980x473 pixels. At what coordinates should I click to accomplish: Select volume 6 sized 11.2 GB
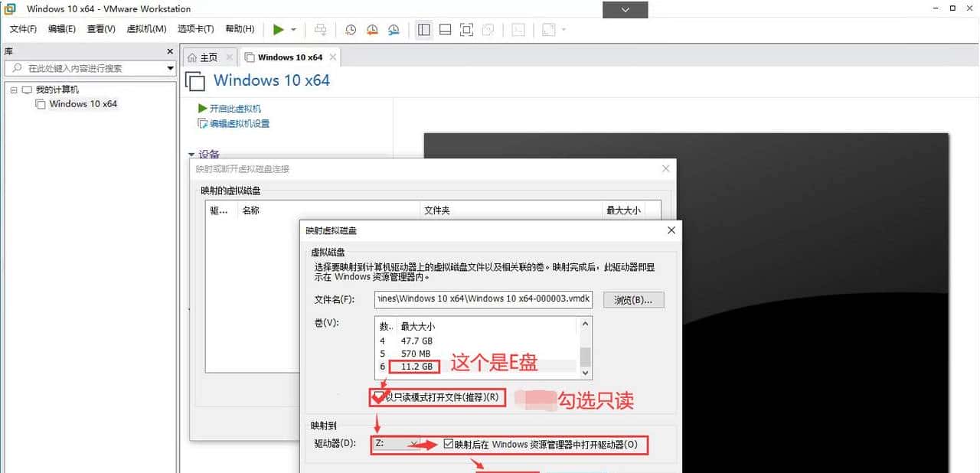[413, 367]
